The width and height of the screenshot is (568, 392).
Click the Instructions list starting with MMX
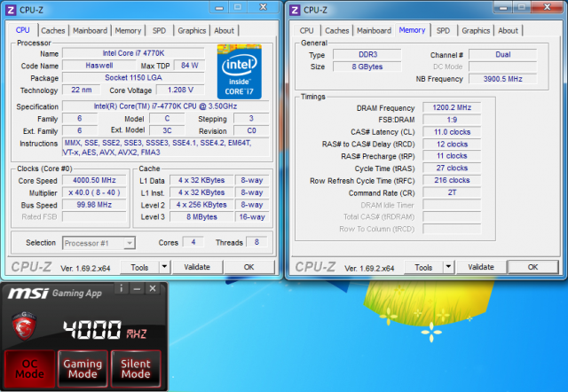point(166,148)
